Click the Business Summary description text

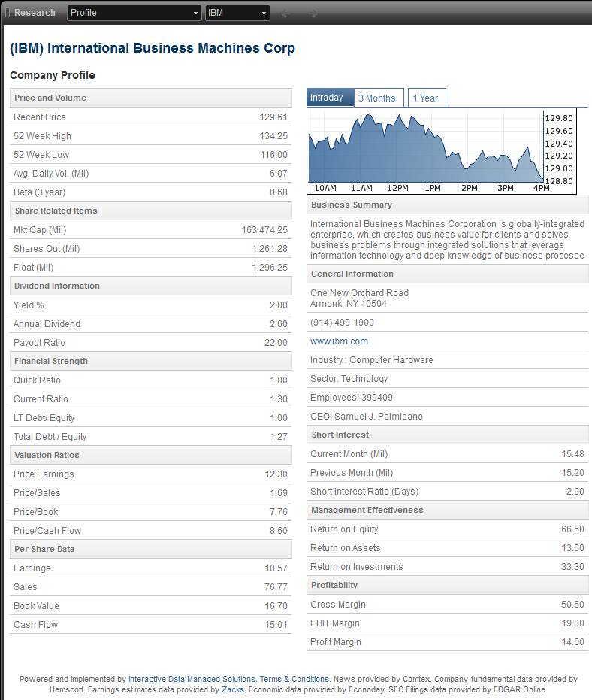coord(447,240)
